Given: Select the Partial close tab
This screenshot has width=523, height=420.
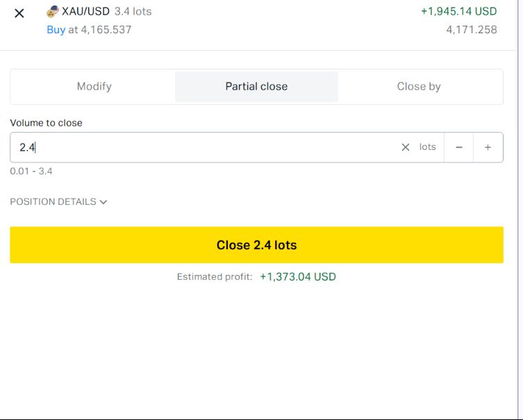Looking at the screenshot, I should [256, 87].
